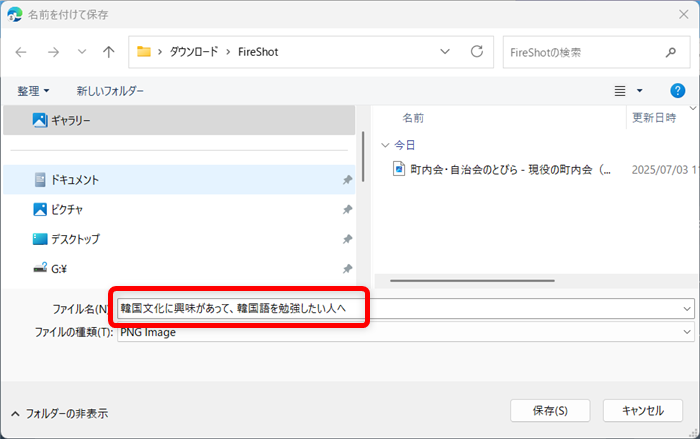Image resolution: width=700 pixels, height=439 pixels.
Task: Expand the address bar path dropdown
Action: (445, 51)
